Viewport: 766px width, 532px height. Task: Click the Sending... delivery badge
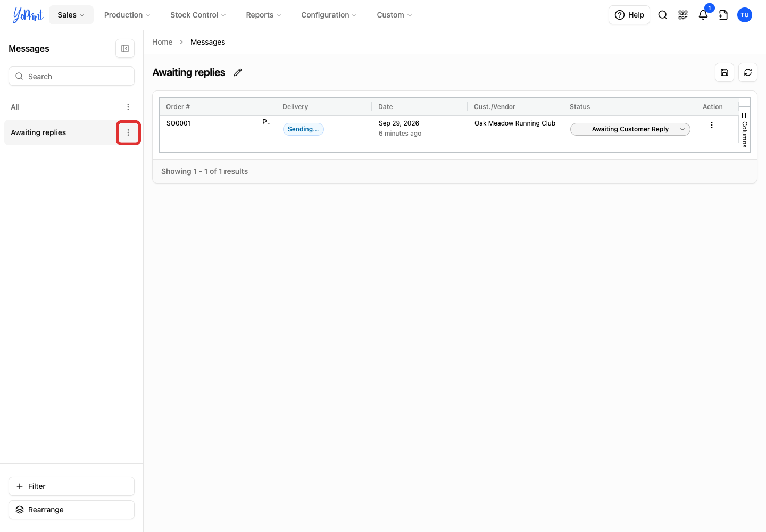pyautogui.click(x=303, y=129)
